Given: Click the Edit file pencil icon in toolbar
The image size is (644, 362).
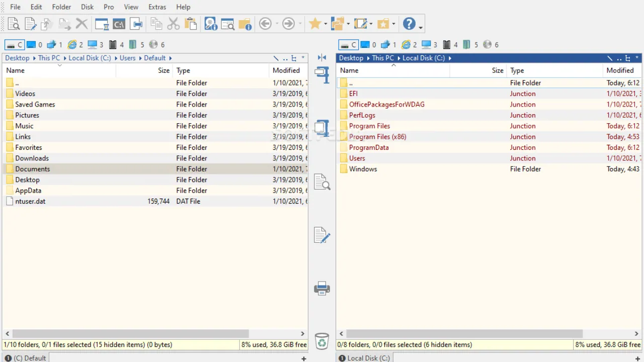Looking at the screenshot, I should pyautogui.click(x=31, y=24).
